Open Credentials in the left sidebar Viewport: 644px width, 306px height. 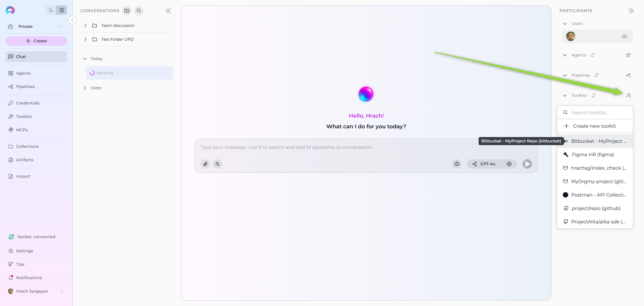[28, 103]
